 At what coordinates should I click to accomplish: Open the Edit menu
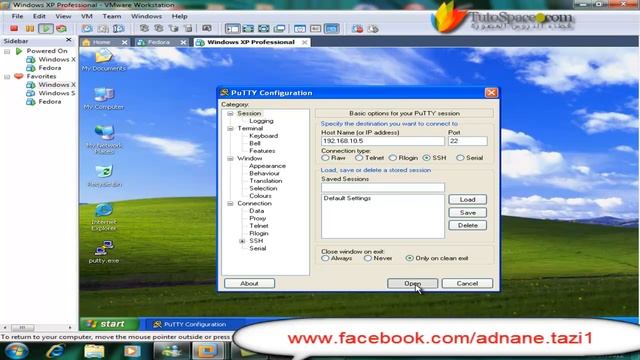coord(39,16)
